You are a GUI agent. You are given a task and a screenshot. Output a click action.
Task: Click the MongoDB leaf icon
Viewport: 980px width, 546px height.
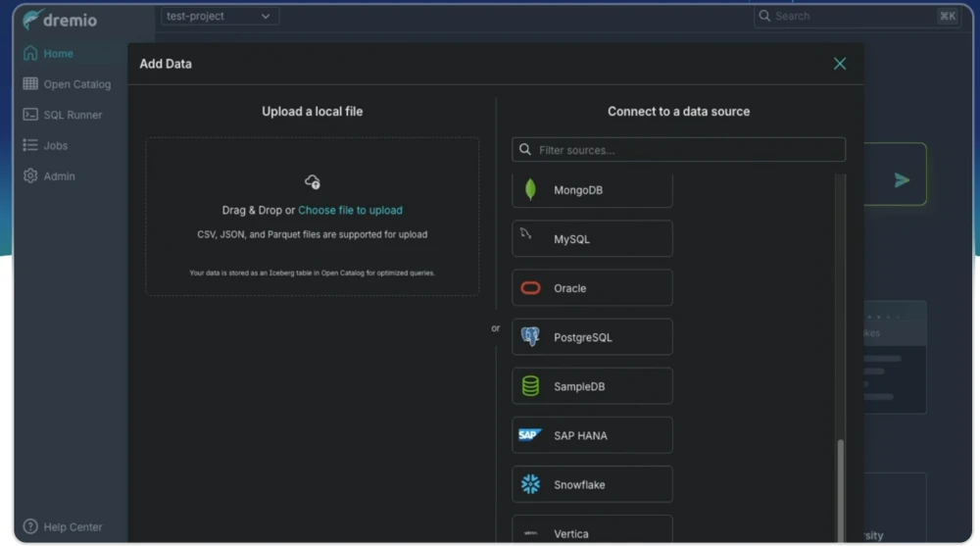530,189
